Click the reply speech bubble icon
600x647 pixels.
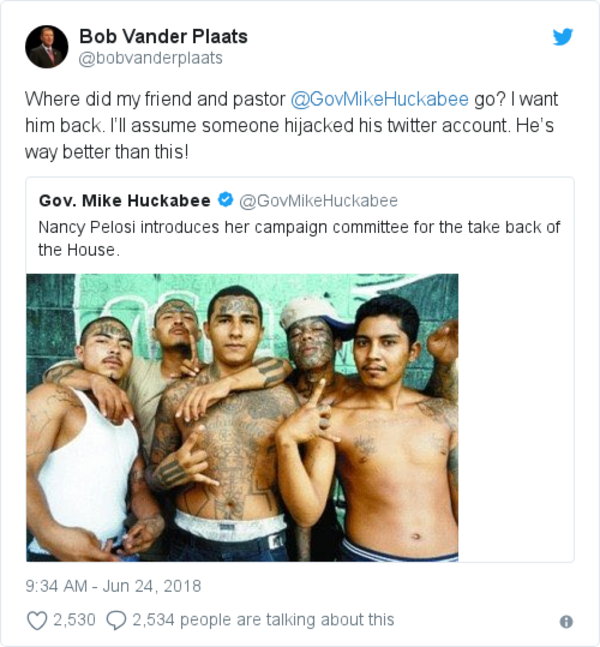tap(116, 620)
